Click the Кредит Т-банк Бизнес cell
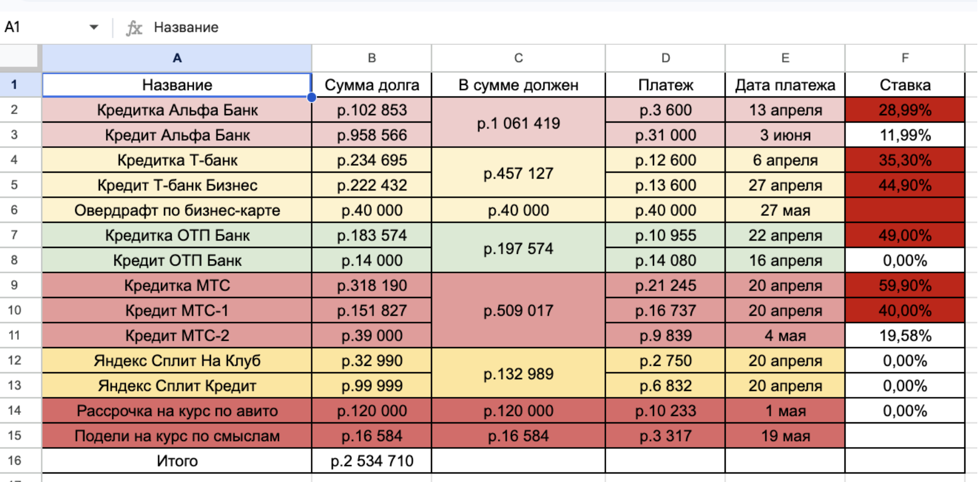 tap(177, 185)
